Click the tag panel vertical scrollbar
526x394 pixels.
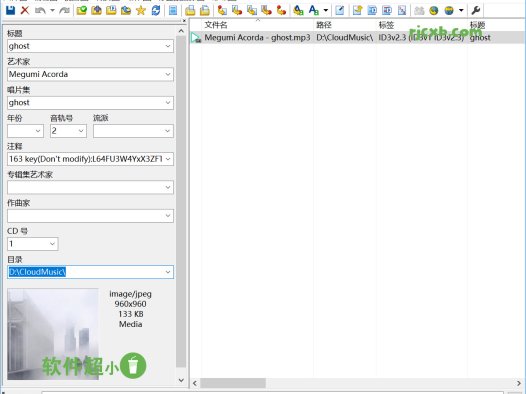(181, 201)
